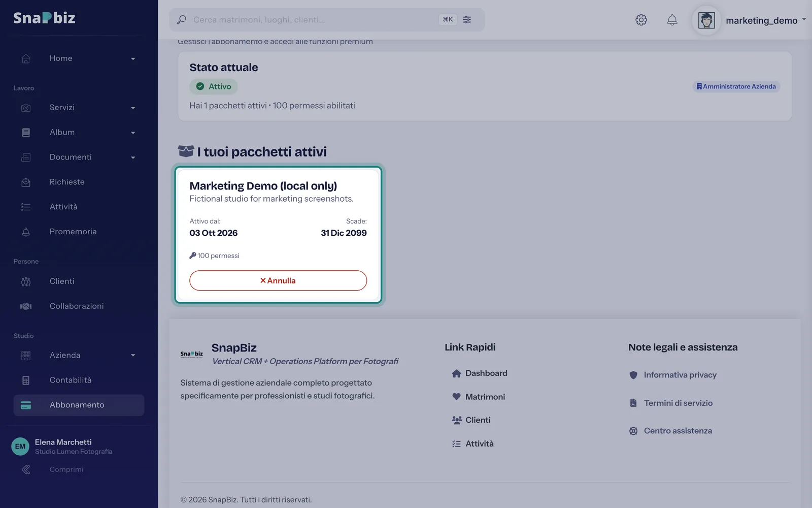The image size is (812, 508).
Task: Open the Attività footer quick link
Action: coord(472,444)
